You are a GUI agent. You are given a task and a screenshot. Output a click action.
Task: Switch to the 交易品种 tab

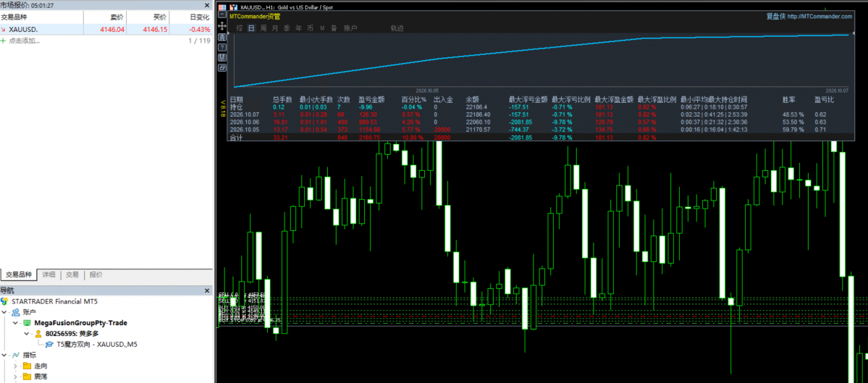pyautogui.click(x=20, y=274)
